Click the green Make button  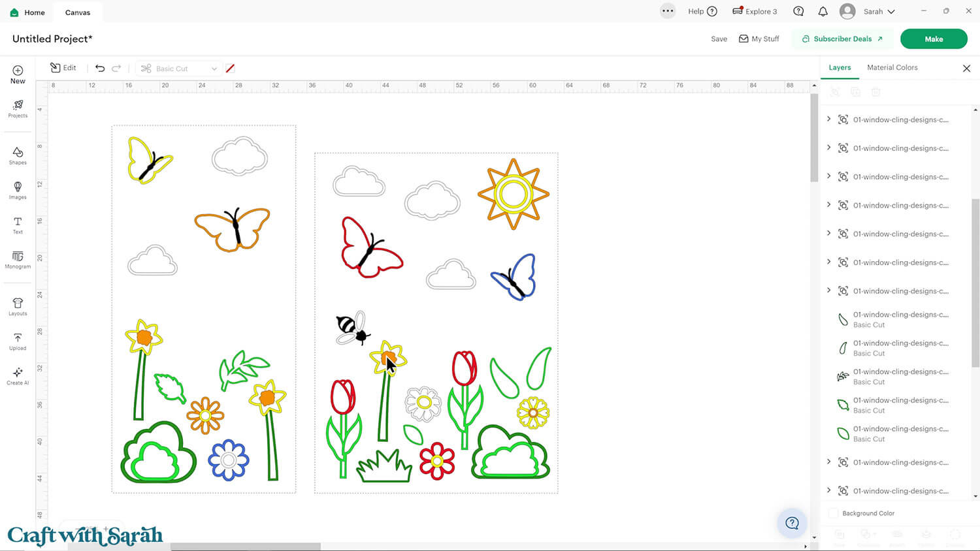coord(933,39)
